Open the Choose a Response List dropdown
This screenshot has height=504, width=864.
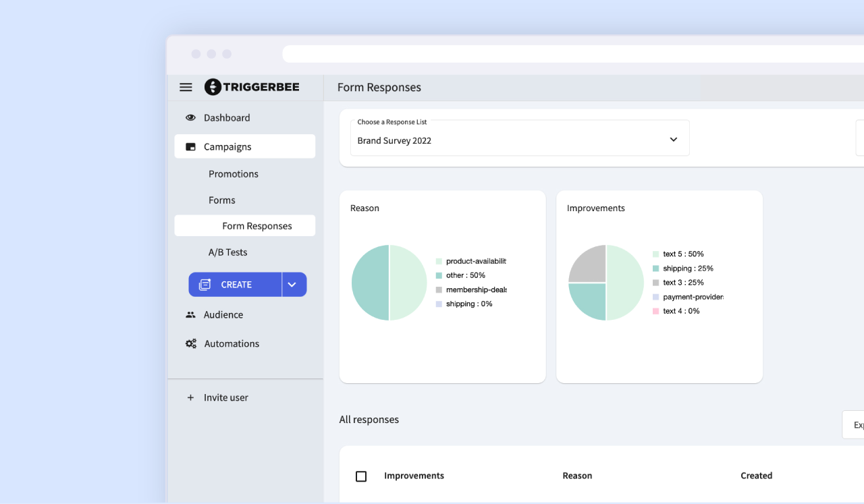[x=520, y=139]
